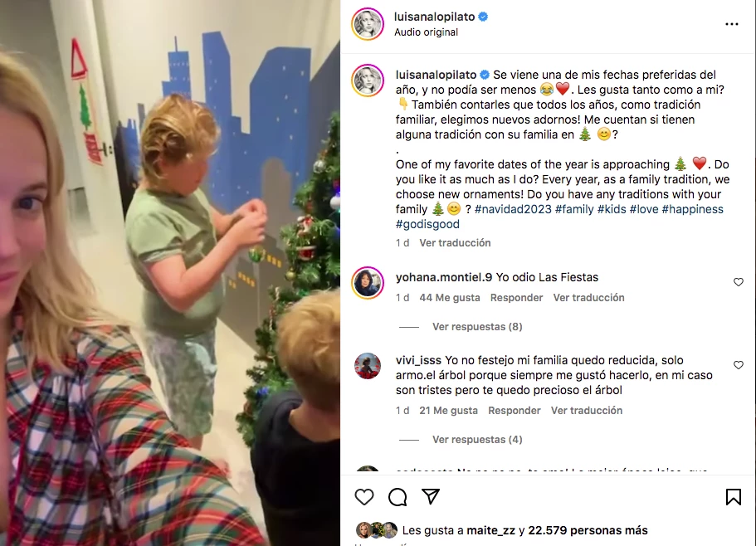
Task: Open yohana.montiel.9's avatar
Action: click(368, 283)
